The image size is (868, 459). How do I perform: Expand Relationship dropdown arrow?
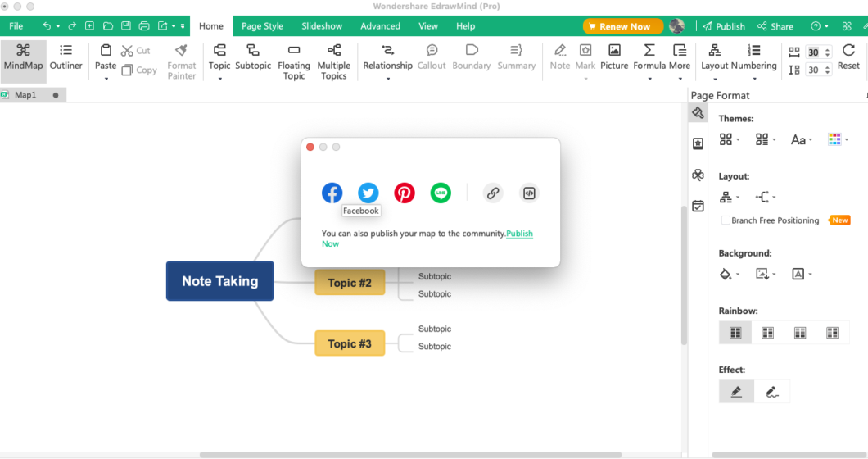click(x=387, y=79)
